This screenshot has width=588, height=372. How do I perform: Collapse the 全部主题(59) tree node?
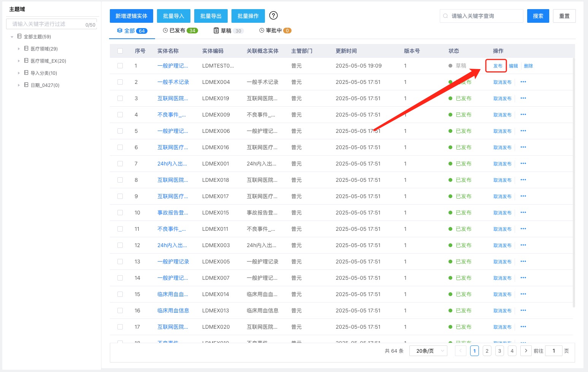(x=12, y=37)
